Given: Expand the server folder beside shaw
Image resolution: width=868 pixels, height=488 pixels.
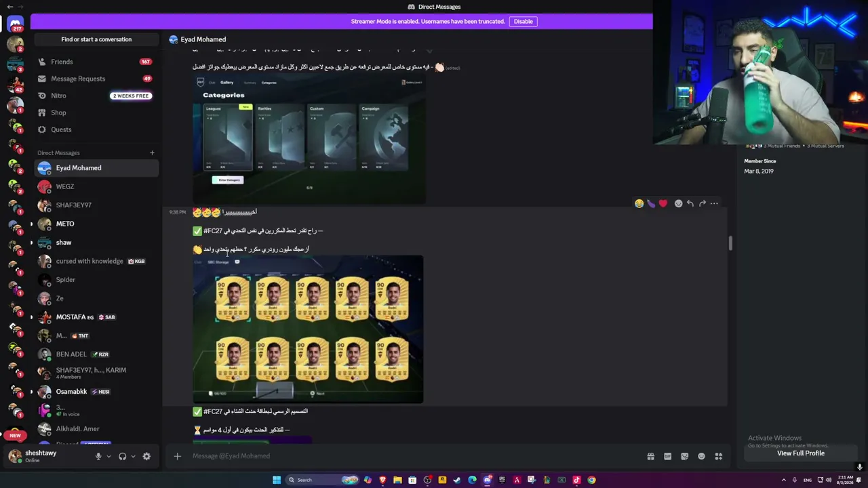Looking at the screenshot, I should [31, 243].
